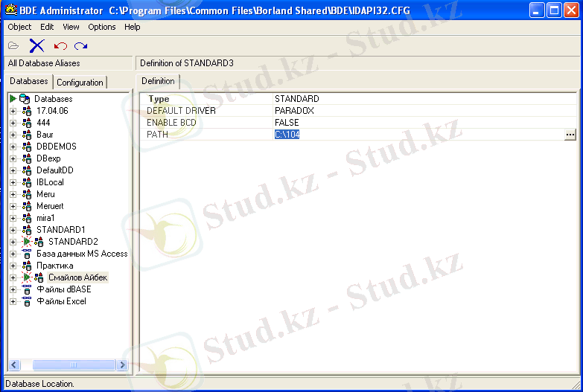Select the Смайлов Айбек alias label
This screenshot has width=583, height=392.
click(78, 277)
